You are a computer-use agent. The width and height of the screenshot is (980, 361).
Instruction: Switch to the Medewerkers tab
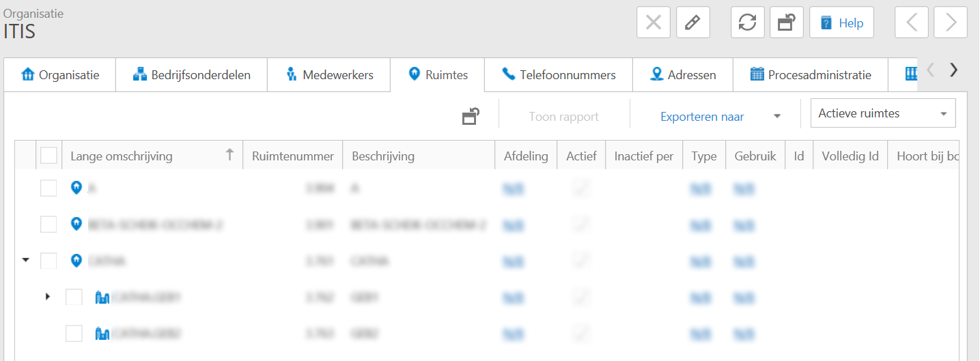click(329, 75)
